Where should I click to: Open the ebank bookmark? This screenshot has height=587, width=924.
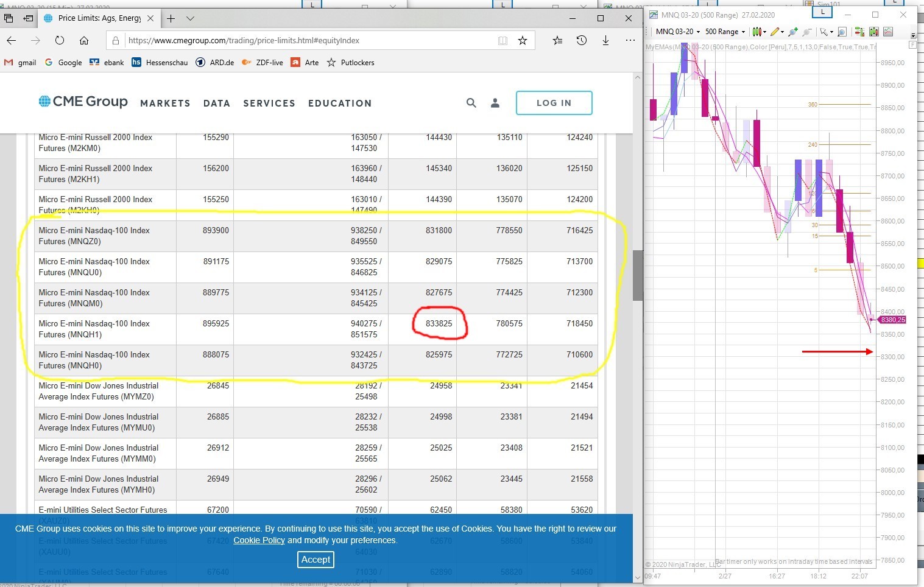point(107,62)
